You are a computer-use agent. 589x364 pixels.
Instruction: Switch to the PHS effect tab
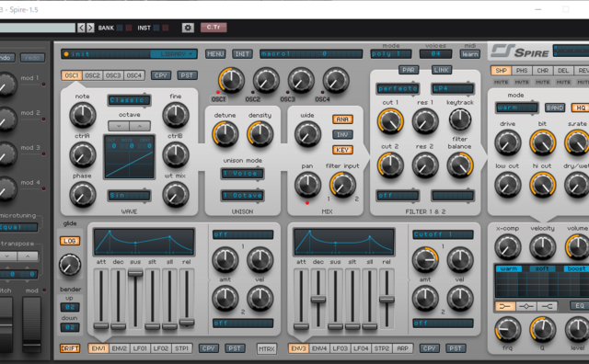tap(522, 71)
